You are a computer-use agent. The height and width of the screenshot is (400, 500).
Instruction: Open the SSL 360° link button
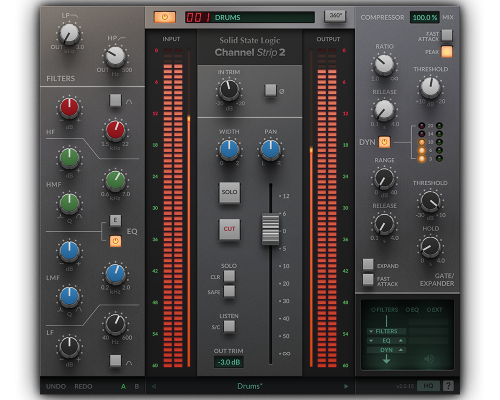[x=335, y=16]
